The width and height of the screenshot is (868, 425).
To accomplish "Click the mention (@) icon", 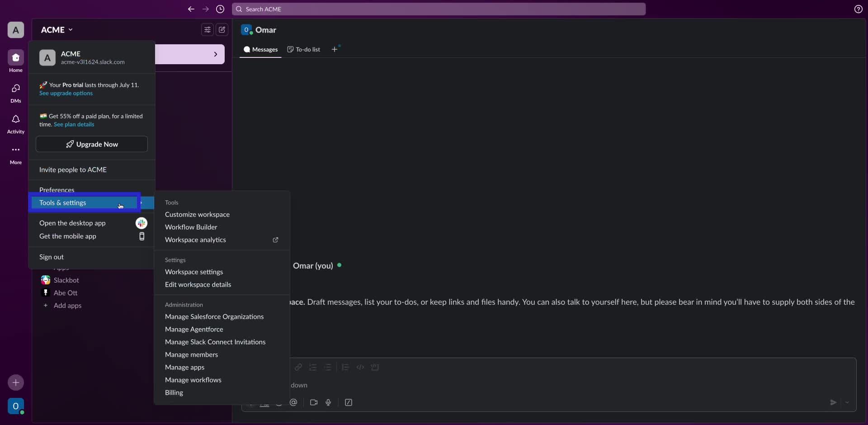I will coord(294,402).
